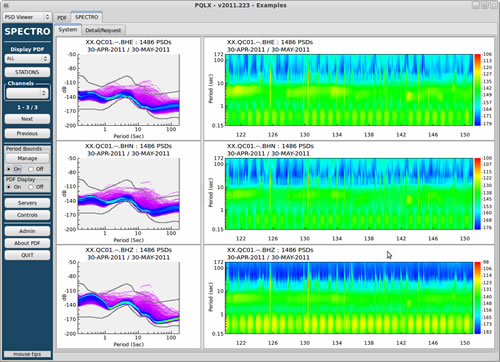500x362 pixels.
Task: Click the 1 - 3 / 3 page indicator
Action: [27, 107]
